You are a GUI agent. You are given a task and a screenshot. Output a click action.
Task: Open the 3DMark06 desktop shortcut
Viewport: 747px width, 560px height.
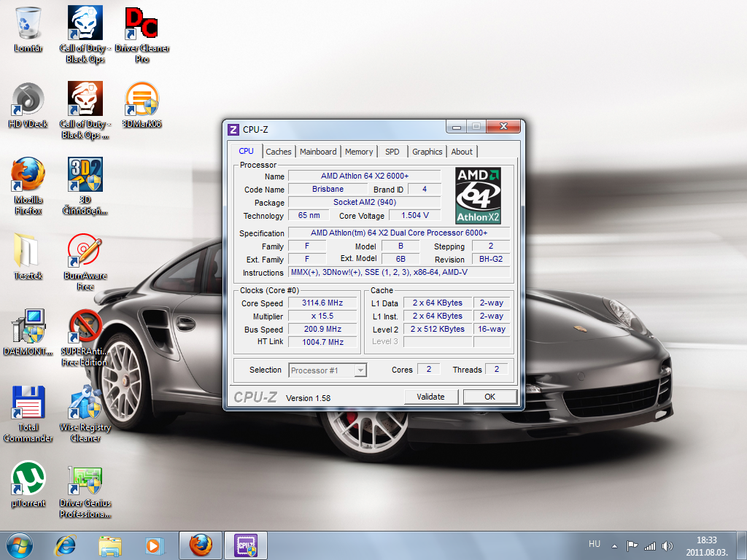(x=142, y=101)
